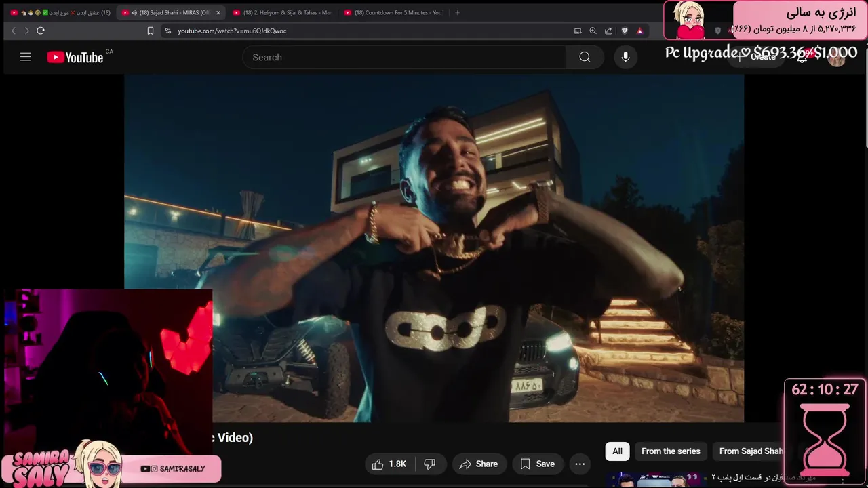Click the zoom magnifier in address bar

pyautogui.click(x=593, y=30)
